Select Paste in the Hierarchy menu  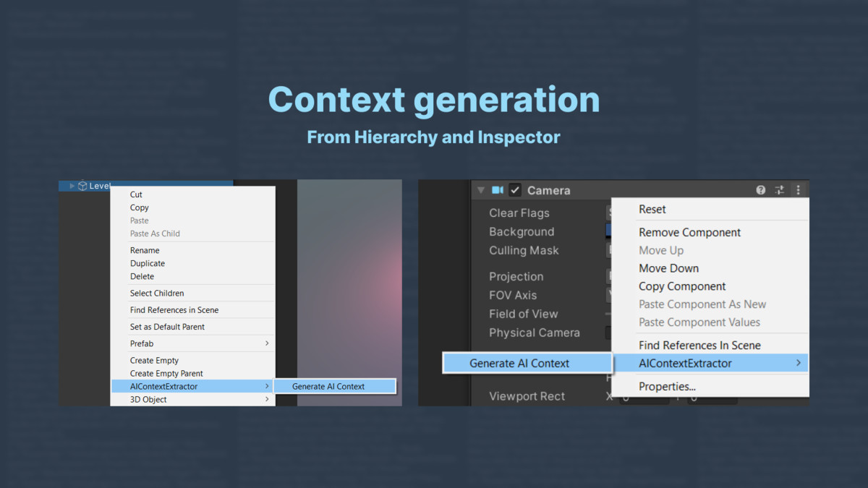(192, 221)
